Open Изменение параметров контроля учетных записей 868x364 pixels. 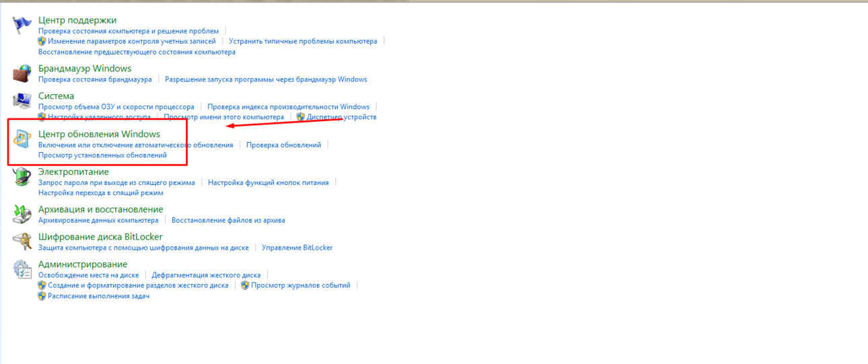point(132,41)
